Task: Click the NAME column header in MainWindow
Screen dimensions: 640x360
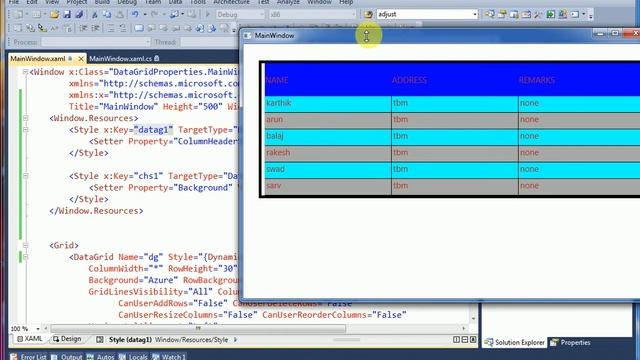Action: [328, 80]
